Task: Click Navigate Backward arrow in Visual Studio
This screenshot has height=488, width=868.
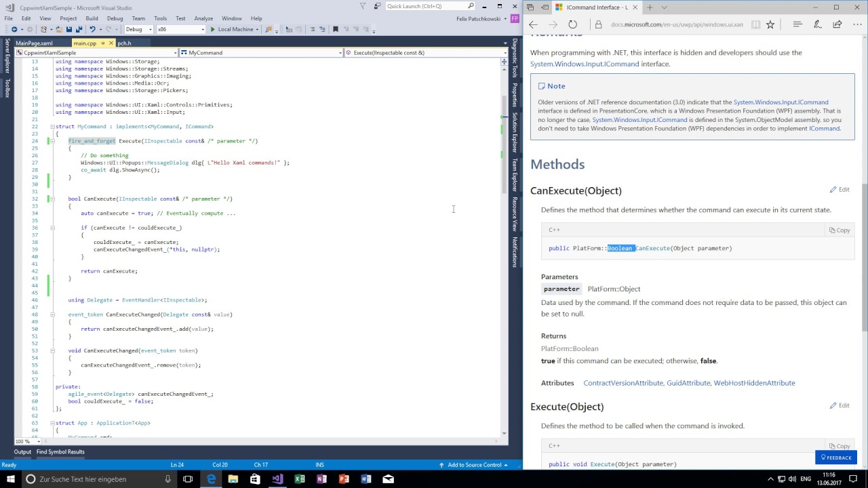Action: 14,29
